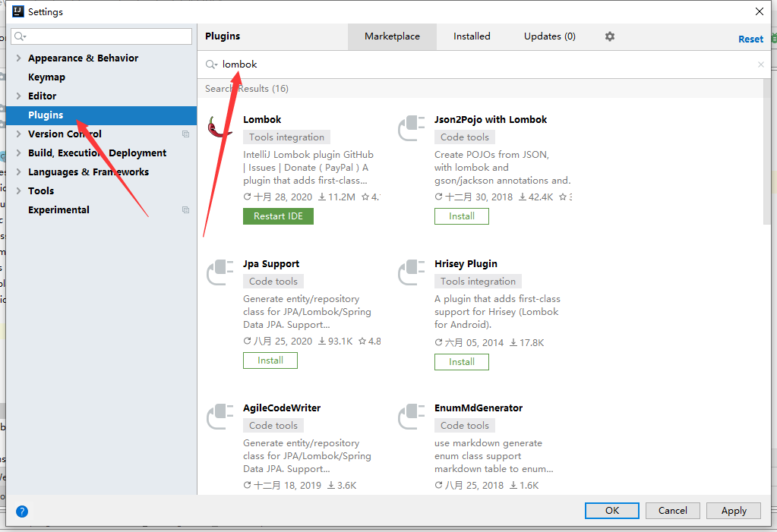Click the Jpa Support plugin icon
The width and height of the screenshot is (777, 532).
click(220, 272)
